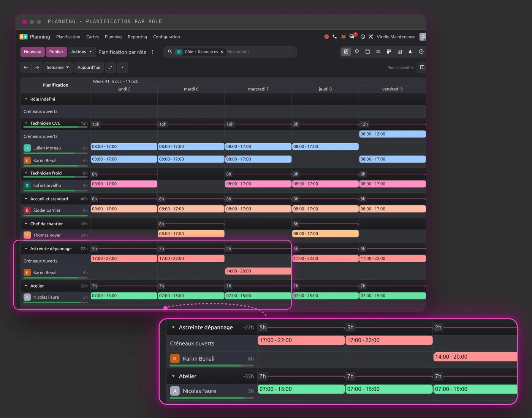Image resolution: width=532 pixels, height=418 pixels.
Task: Open the conversations icon with red badge
Action: click(352, 36)
